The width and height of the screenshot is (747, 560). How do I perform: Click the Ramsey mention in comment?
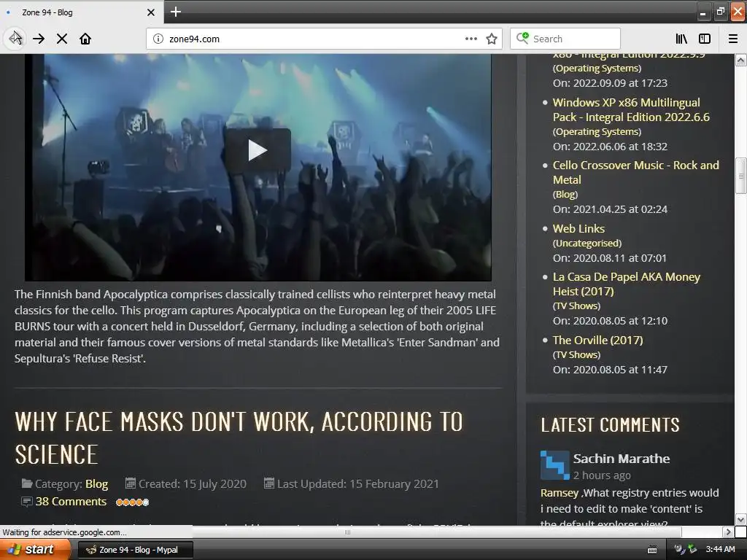[x=560, y=493]
